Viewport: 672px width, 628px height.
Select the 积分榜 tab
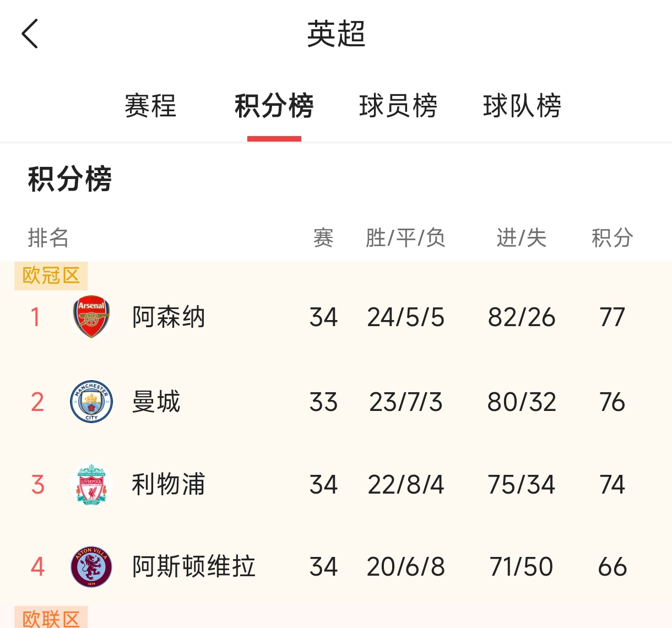point(274,106)
